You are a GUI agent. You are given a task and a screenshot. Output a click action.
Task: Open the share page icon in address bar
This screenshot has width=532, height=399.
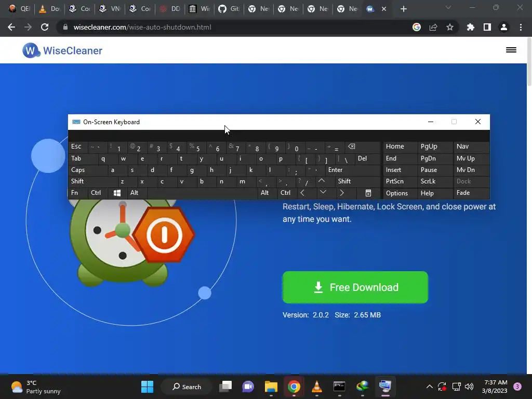point(433,27)
